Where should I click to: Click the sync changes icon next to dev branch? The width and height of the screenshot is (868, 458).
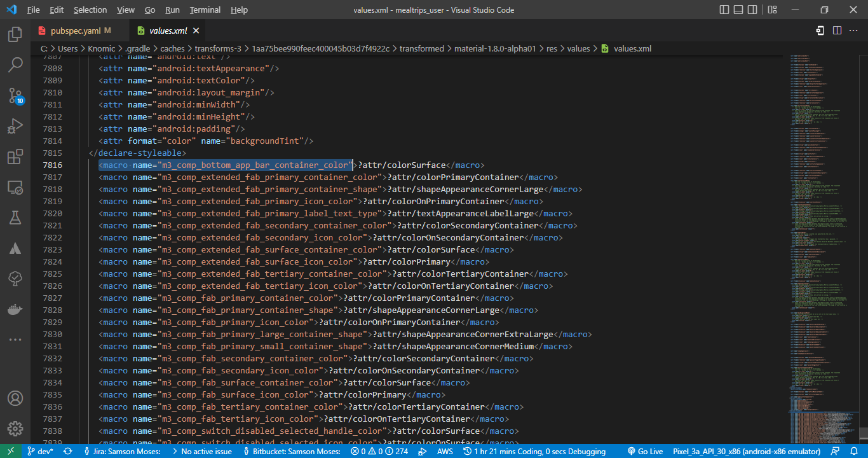(69, 451)
